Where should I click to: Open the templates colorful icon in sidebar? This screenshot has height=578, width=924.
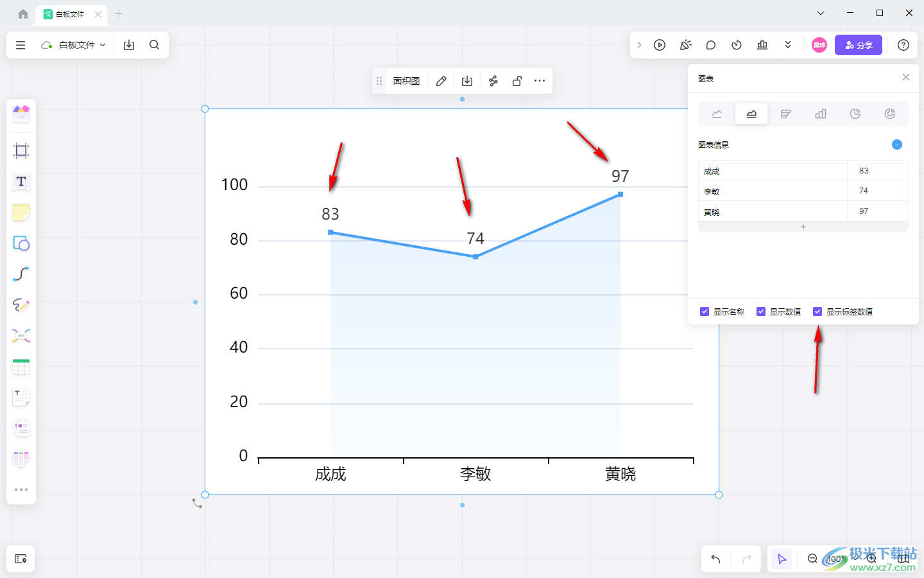coord(21,114)
